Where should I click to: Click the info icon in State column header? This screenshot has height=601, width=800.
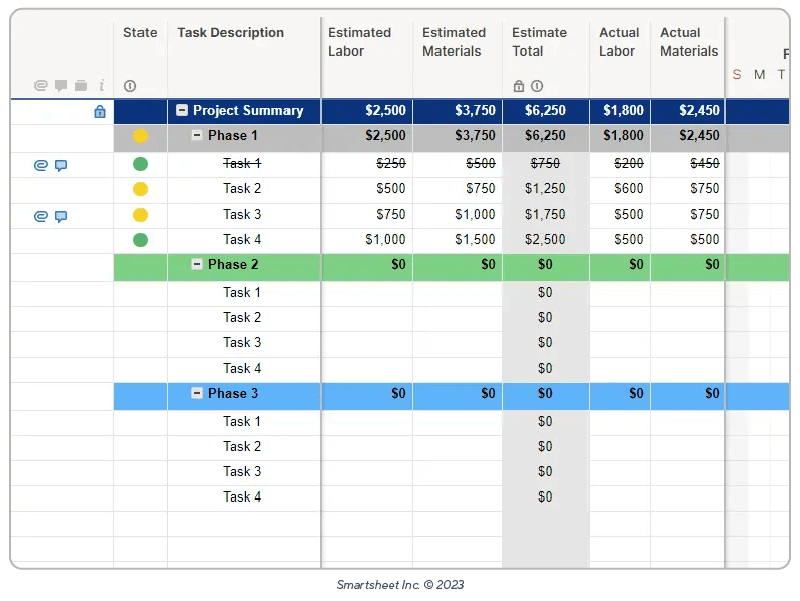[130, 85]
